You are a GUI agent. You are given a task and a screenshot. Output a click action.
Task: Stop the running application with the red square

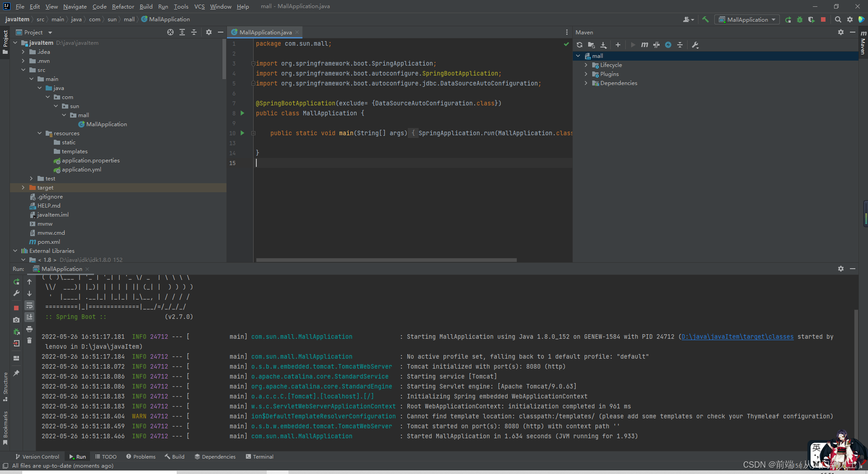coord(824,19)
